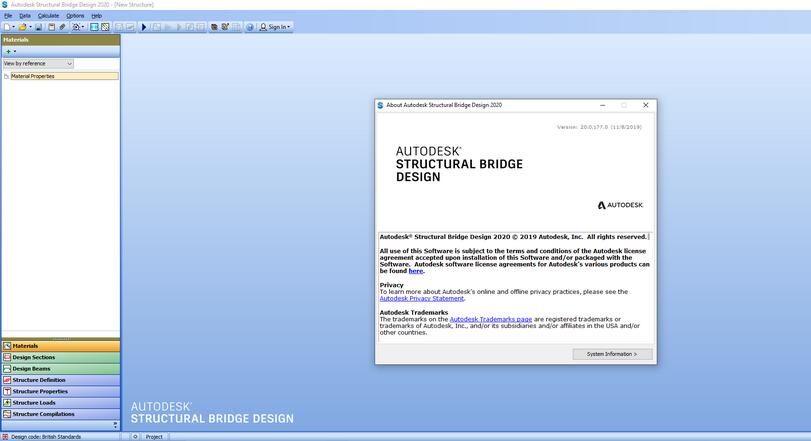Click the New file toolbar icon
This screenshot has height=441, width=811.
tap(7, 27)
